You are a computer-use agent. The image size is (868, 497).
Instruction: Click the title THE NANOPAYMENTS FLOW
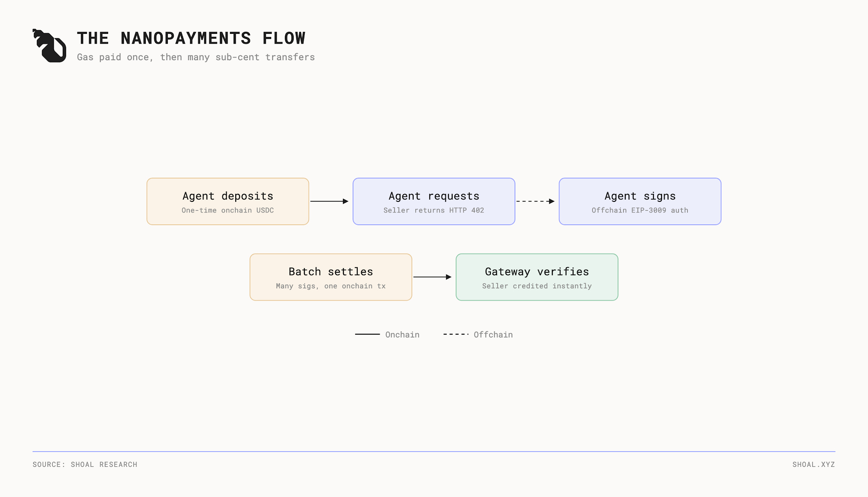click(191, 38)
